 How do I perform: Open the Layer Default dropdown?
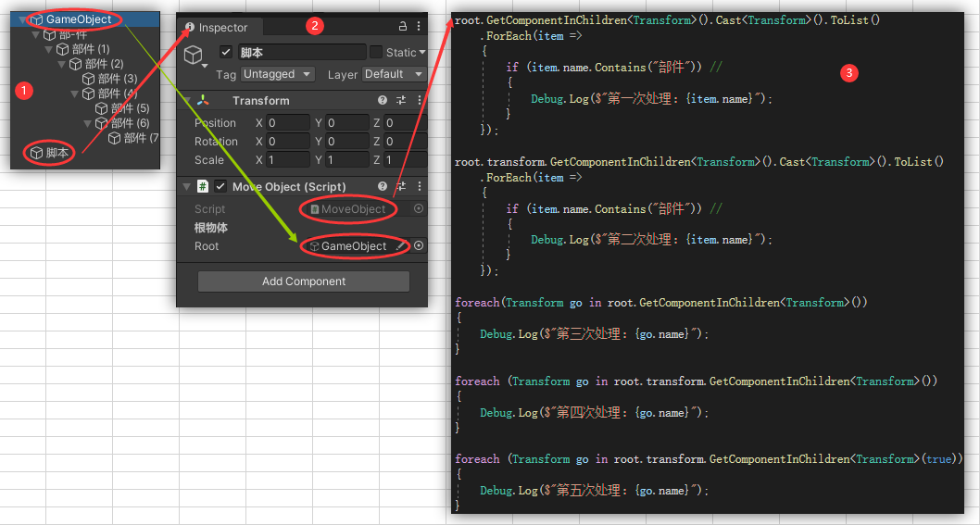click(394, 74)
